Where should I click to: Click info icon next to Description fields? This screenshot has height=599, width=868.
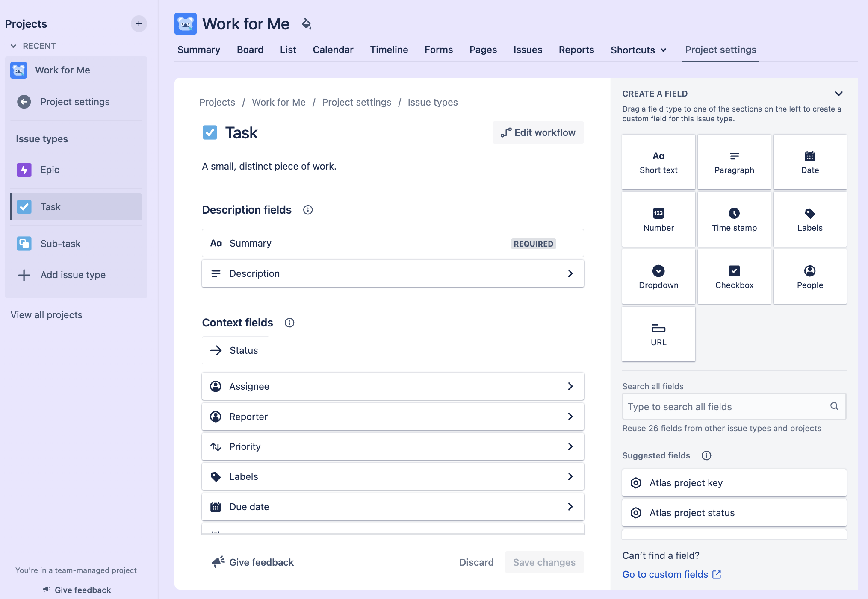[x=308, y=210]
